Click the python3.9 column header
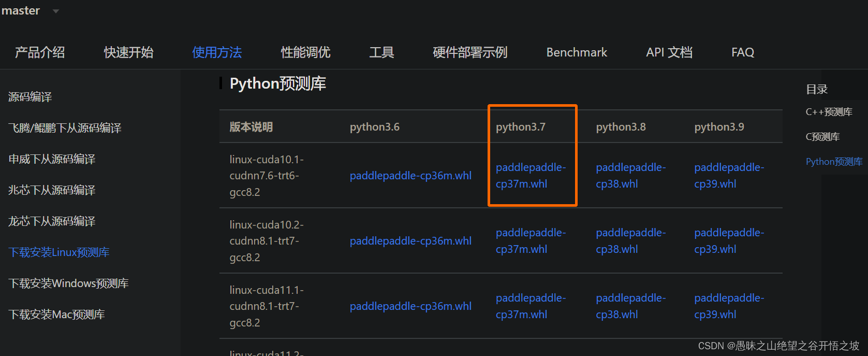This screenshot has height=356, width=868. (719, 127)
